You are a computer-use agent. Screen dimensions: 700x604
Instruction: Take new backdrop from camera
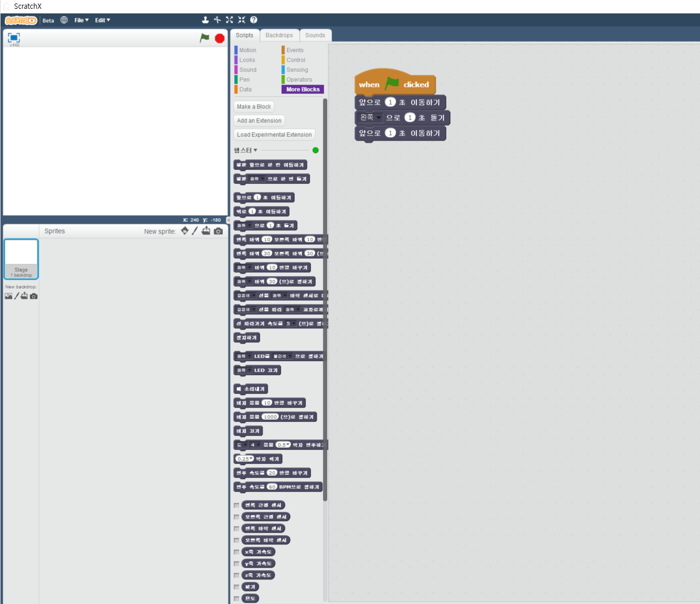(34, 296)
